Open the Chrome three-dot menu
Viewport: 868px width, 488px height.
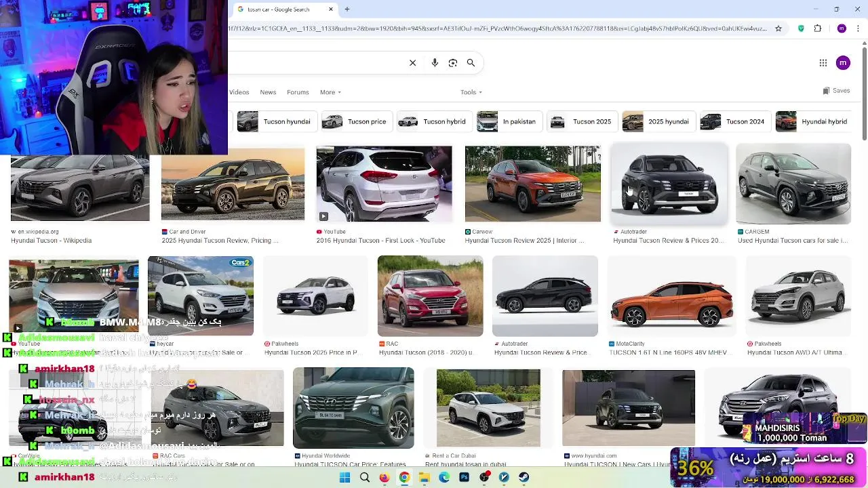coord(859,28)
